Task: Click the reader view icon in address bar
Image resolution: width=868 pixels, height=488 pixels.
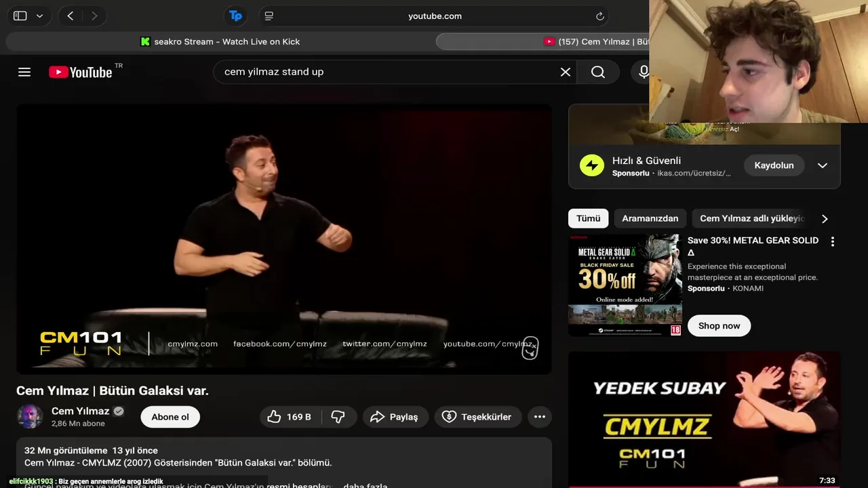Action: (x=269, y=16)
